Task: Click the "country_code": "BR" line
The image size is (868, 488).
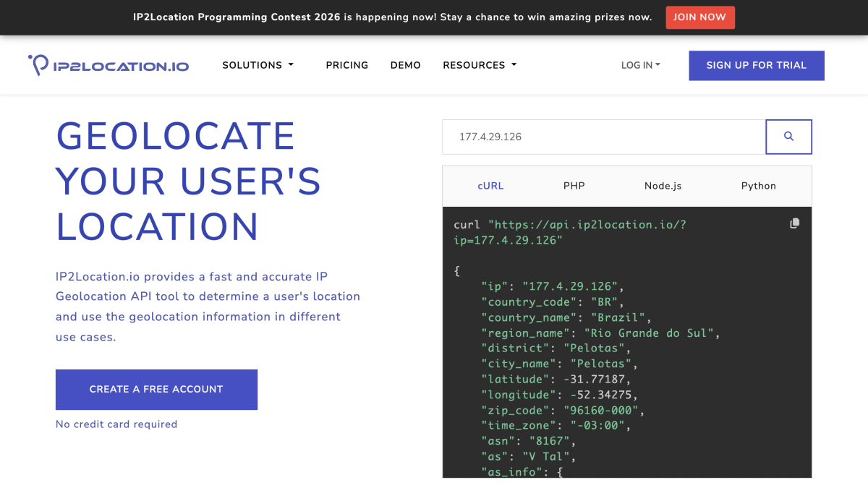Action: coord(553,301)
